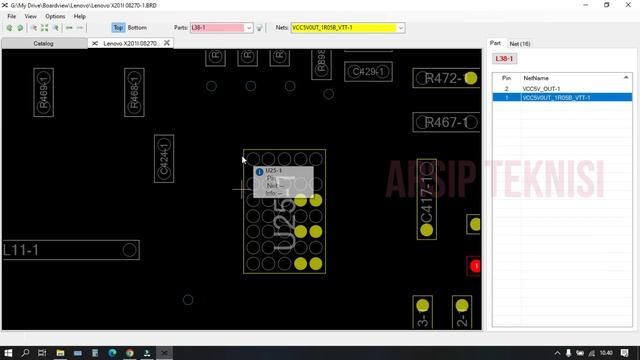Viewport: 640px width, 360px height.
Task: Click the microphone tray icon
Action: click(568, 353)
